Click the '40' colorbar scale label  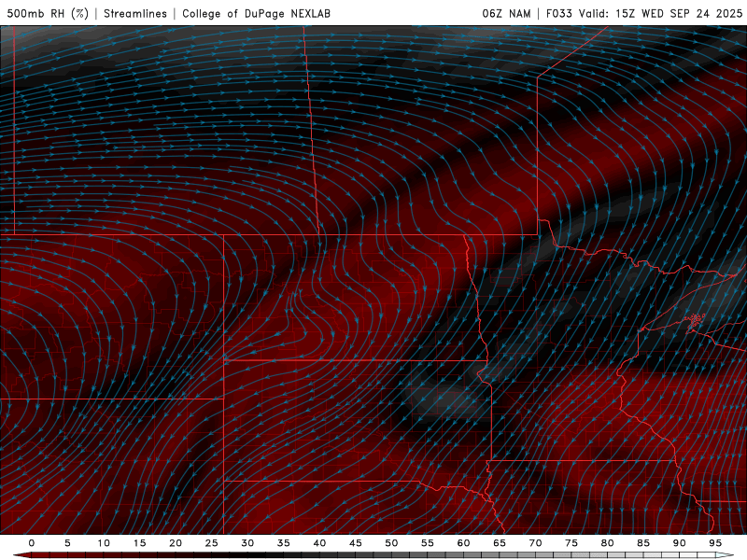319,543
